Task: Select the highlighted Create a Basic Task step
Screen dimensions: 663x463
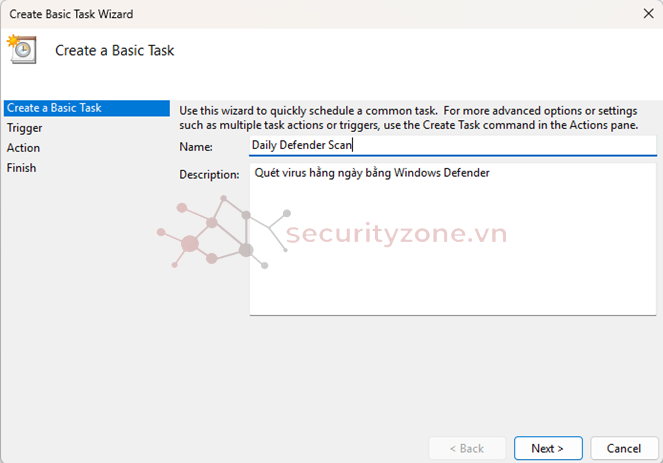Action: pyautogui.click(x=87, y=108)
